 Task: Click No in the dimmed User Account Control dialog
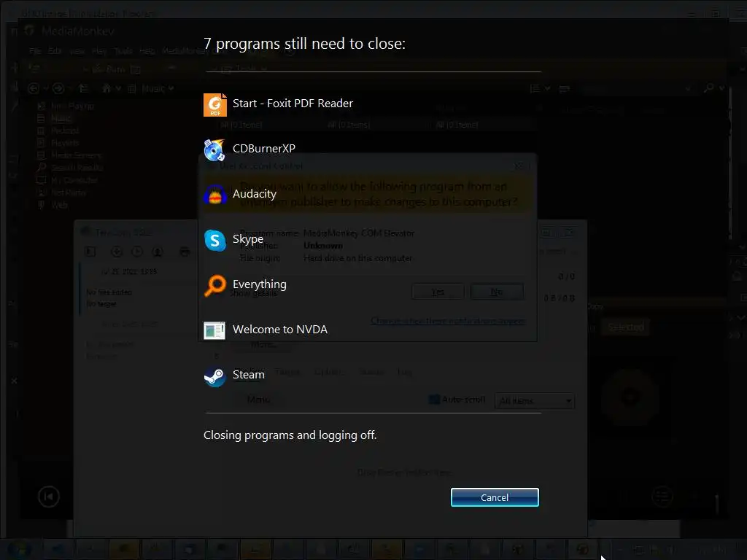click(496, 292)
